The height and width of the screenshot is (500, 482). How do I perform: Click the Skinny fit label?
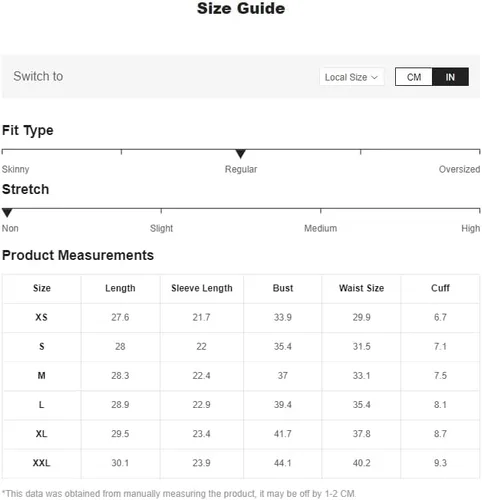(x=15, y=169)
